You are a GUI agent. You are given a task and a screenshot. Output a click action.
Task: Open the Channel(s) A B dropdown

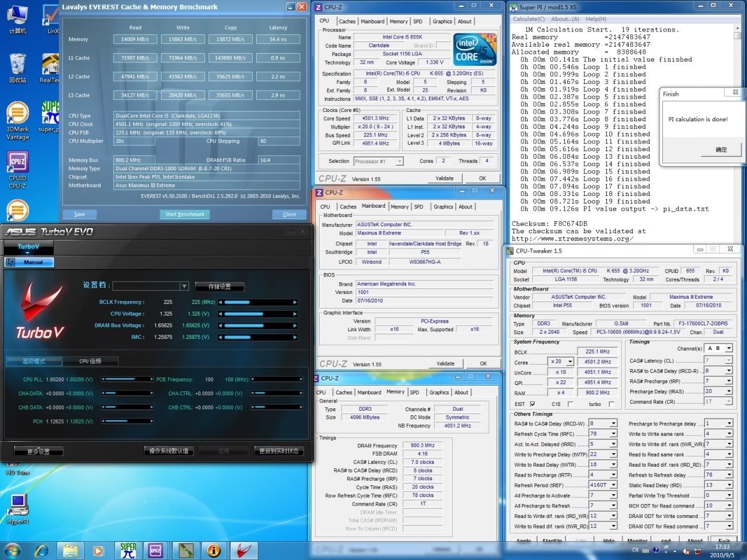coord(728,348)
